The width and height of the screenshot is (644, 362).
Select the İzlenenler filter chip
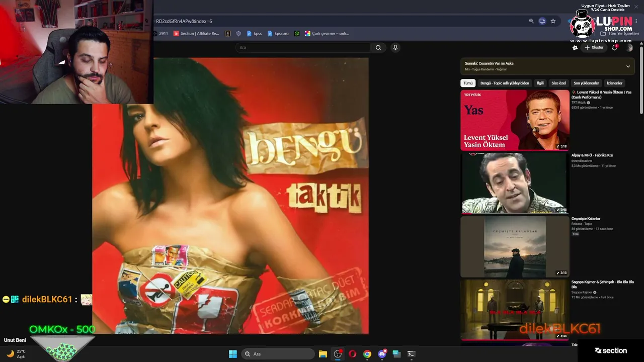click(614, 83)
